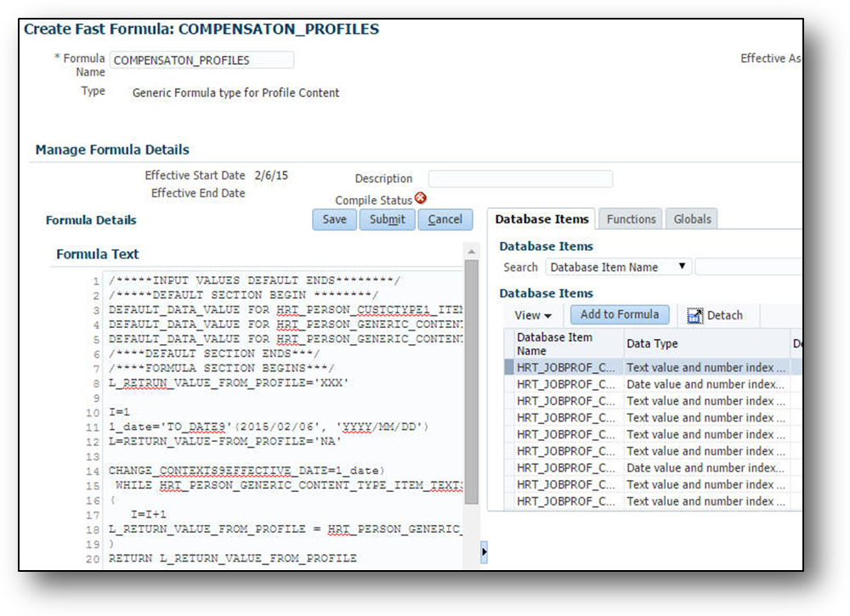Click the Submit button

click(387, 219)
